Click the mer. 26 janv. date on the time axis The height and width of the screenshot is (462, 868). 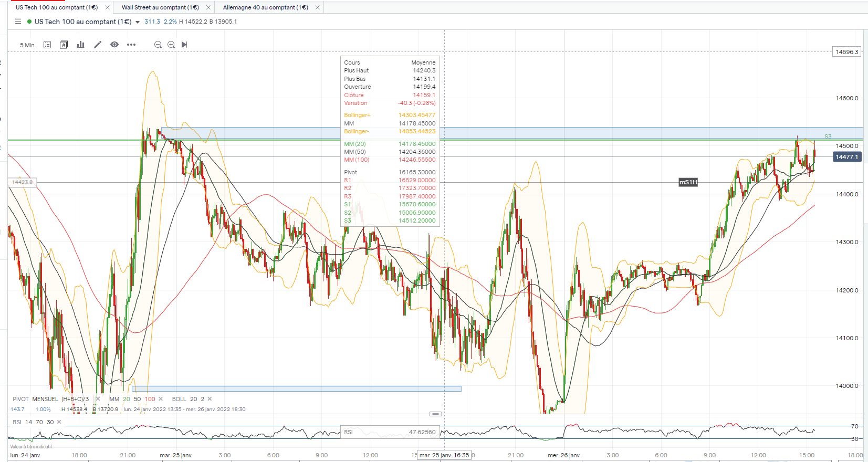click(x=564, y=455)
